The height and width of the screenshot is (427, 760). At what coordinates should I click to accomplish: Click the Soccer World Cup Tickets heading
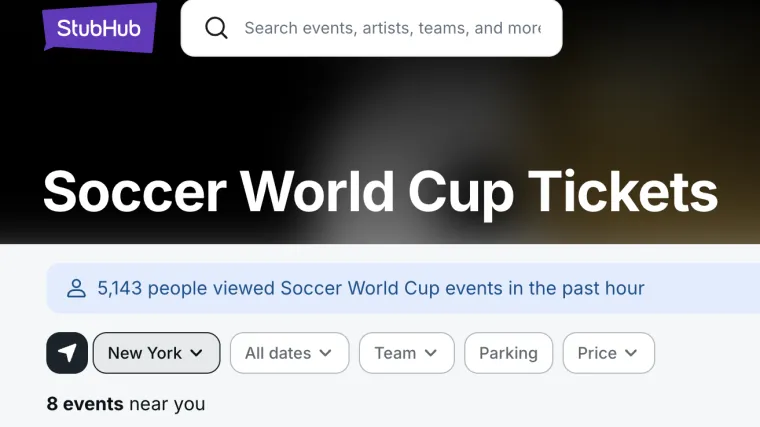(380, 190)
